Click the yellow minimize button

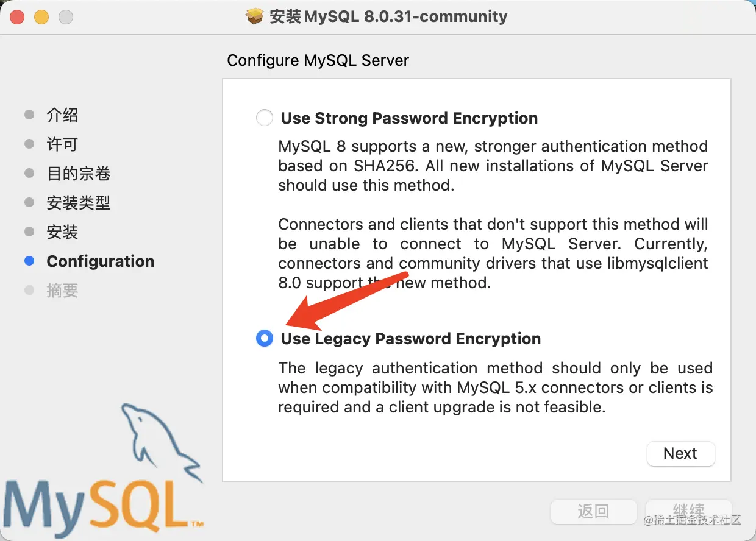coord(41,16)
